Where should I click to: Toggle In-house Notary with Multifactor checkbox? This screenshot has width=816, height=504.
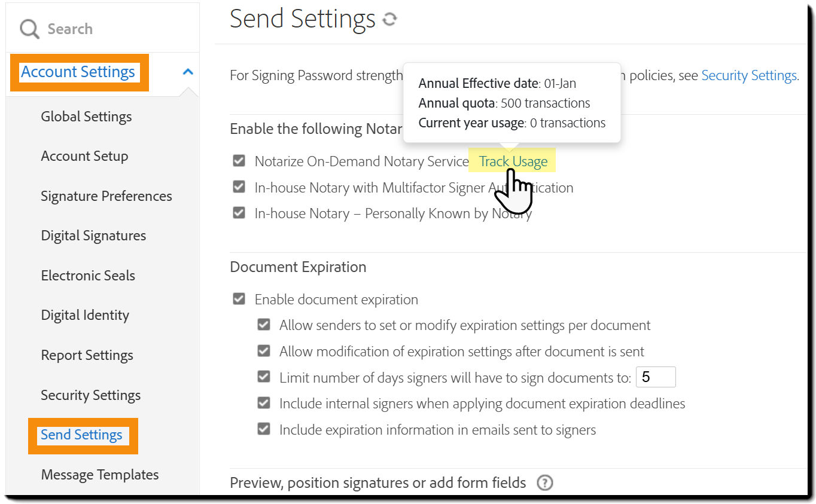(x=239, y=187)
